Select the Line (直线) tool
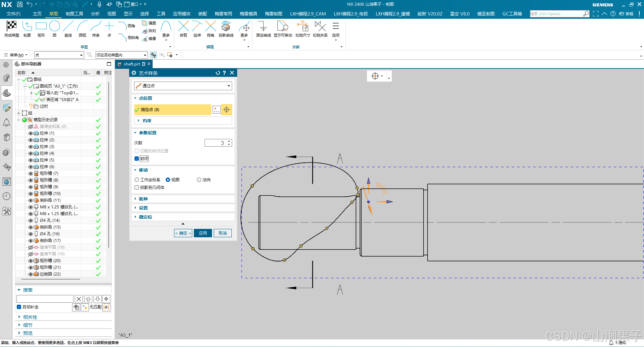644x347 pixels. click(x=68, y=26)
